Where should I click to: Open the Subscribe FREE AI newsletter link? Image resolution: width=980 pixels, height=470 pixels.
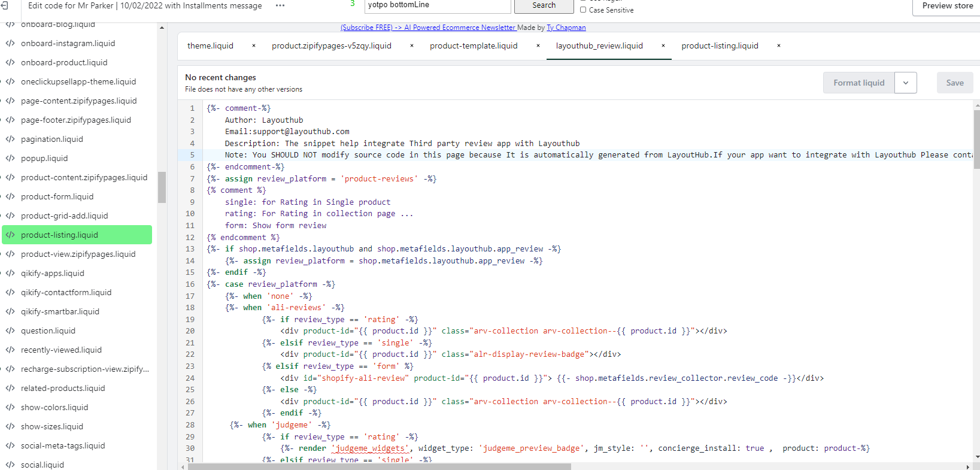428,28
